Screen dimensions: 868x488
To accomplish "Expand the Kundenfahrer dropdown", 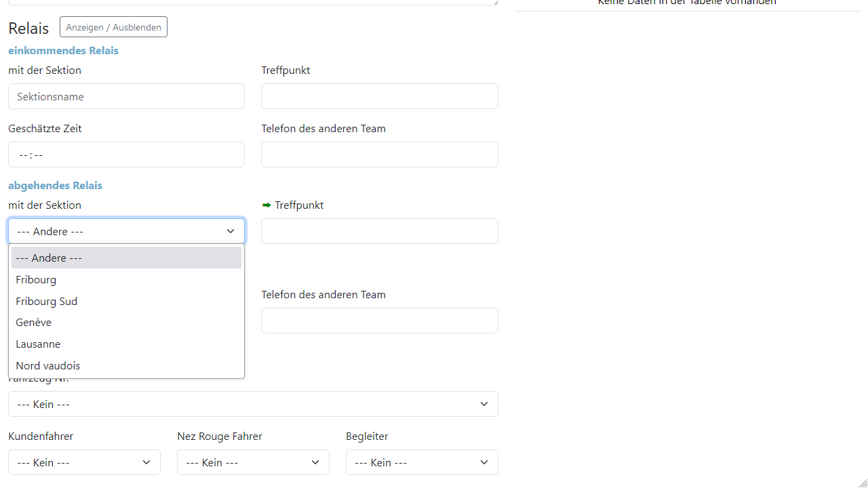I will click(84, 462).
